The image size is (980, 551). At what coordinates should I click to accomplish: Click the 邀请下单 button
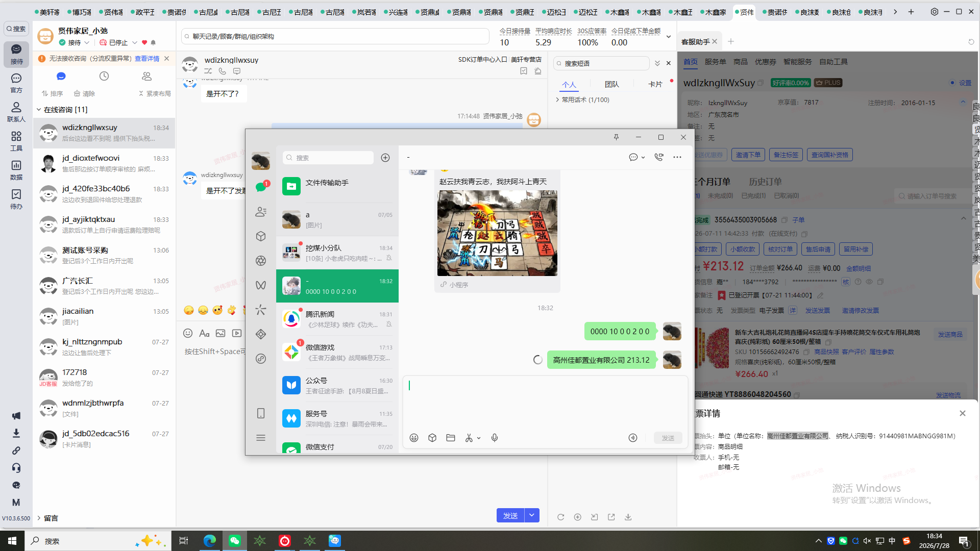pyautogui.click(x=748, y=155)
